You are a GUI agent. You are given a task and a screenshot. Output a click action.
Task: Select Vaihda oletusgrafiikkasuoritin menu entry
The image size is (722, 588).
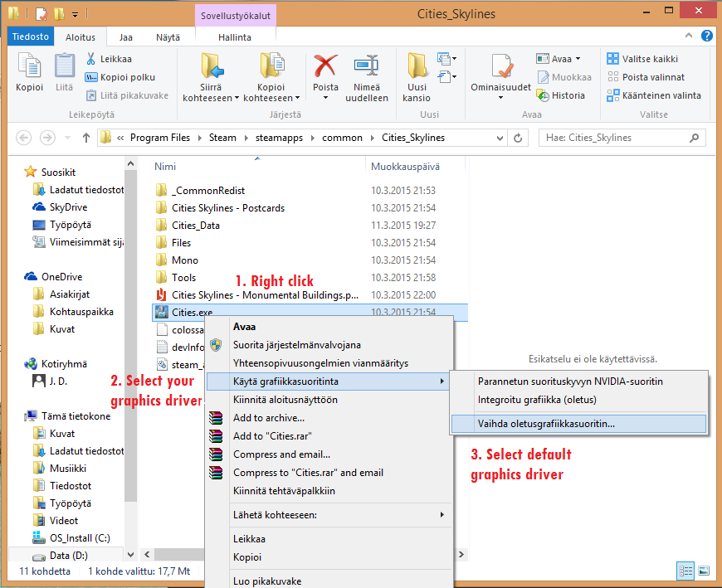tap(546, 423)
